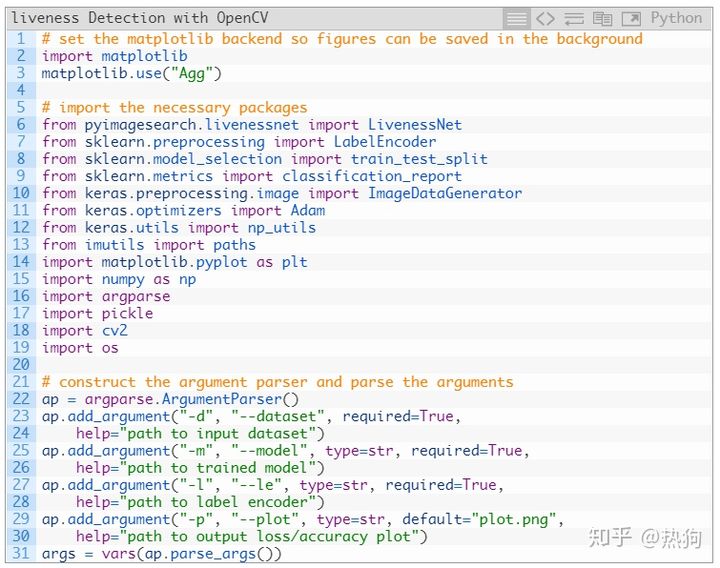
Task: Open code in new window icon
Action: (631, 19)
